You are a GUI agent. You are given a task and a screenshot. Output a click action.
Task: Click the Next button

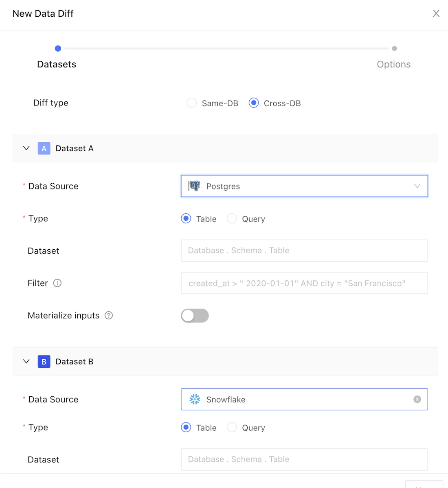[424, 486]
